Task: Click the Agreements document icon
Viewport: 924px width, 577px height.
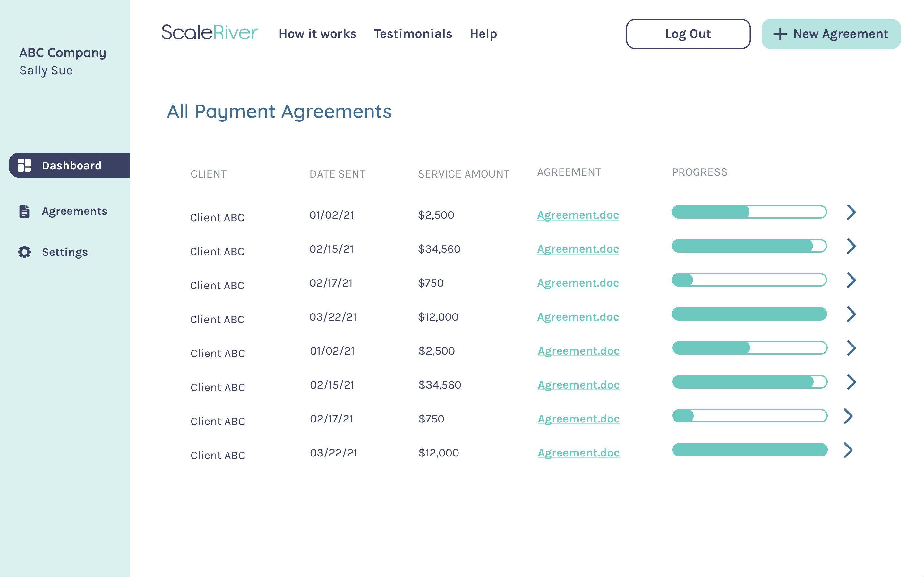Action: [x=24, y=212]
